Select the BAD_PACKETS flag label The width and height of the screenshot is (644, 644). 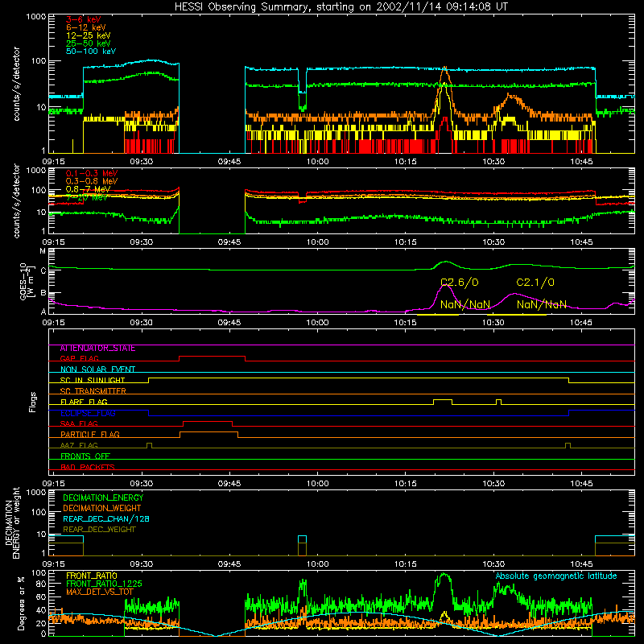pos(88,467)
